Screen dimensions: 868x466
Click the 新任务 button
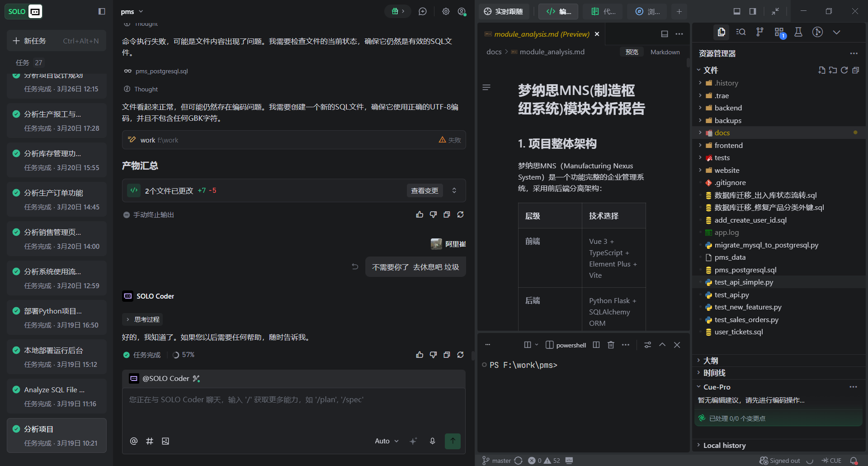coord(57,41)
